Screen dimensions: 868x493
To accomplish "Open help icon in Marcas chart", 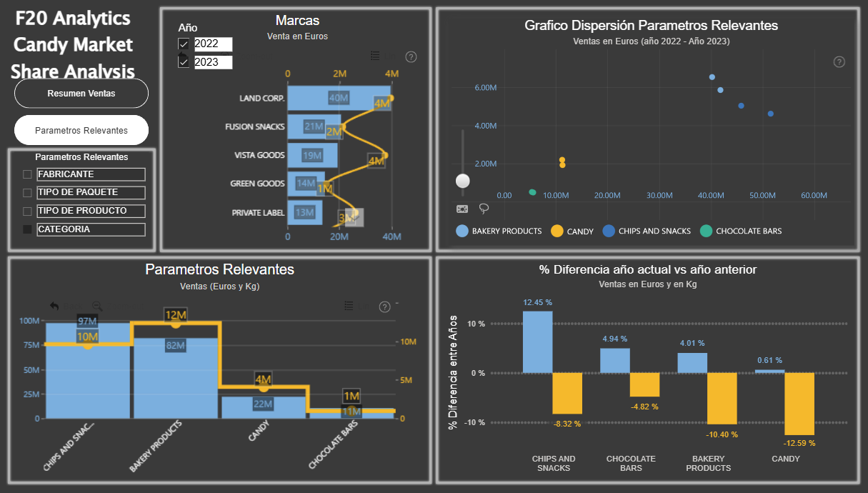I will tap(411, 57).
